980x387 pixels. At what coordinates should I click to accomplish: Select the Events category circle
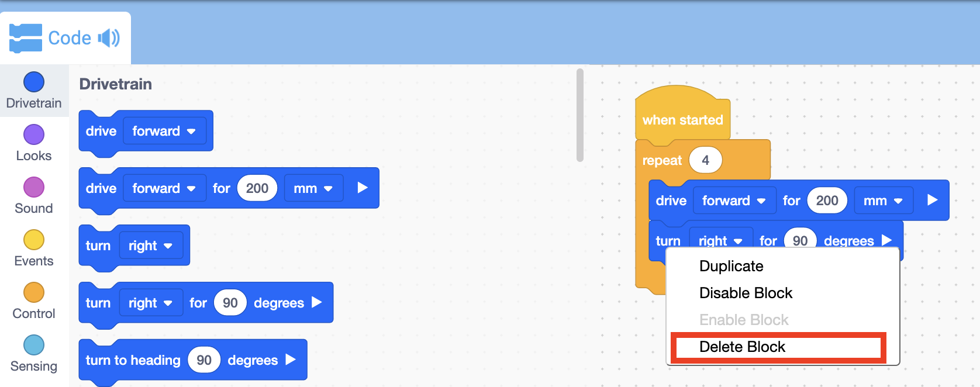[x=34, y=240]
